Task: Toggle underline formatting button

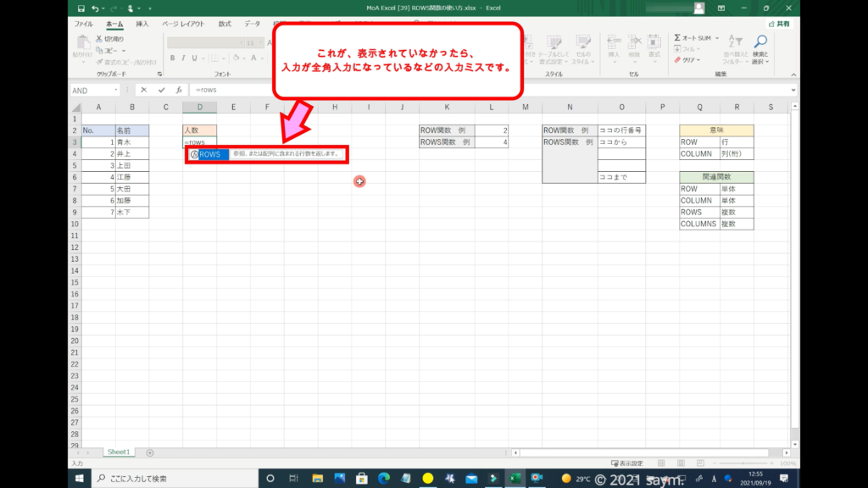Action: coord(194,58)
